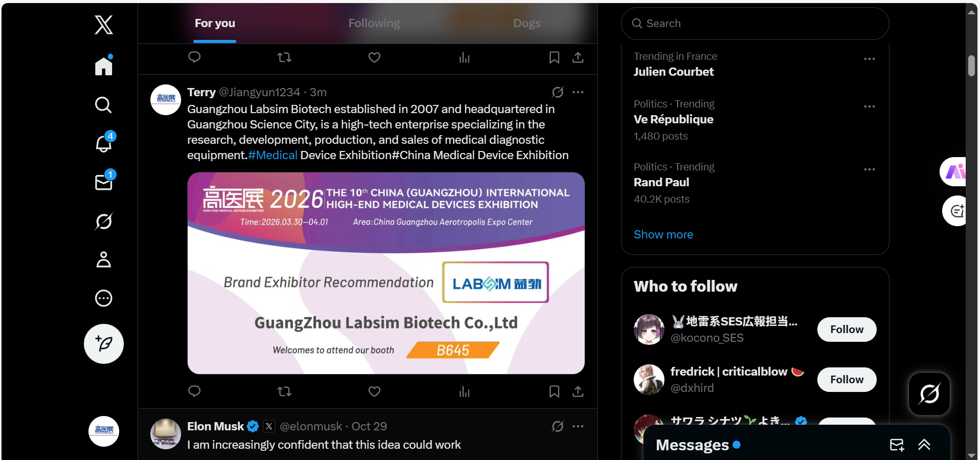This screenshot has height=460, width=980.
Task: Switch to the Following tab
Action: click(x=374, y=24)
